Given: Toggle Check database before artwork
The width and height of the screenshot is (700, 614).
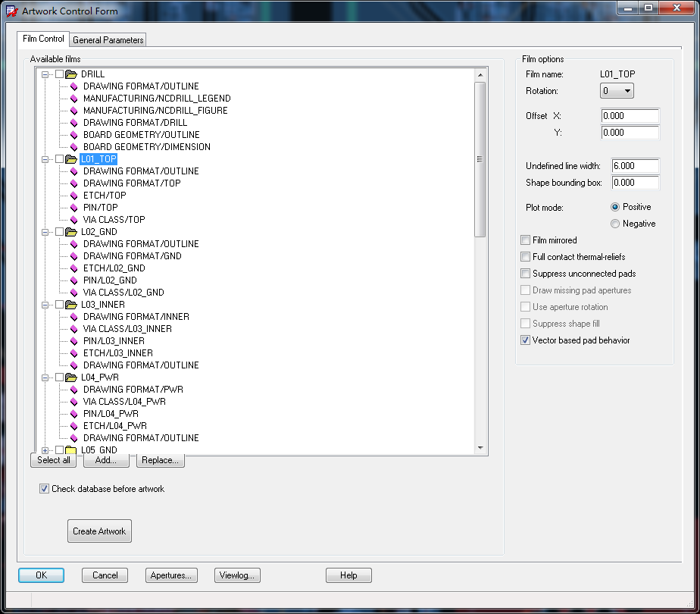Looking at the screenshot, I should point(44,488).
